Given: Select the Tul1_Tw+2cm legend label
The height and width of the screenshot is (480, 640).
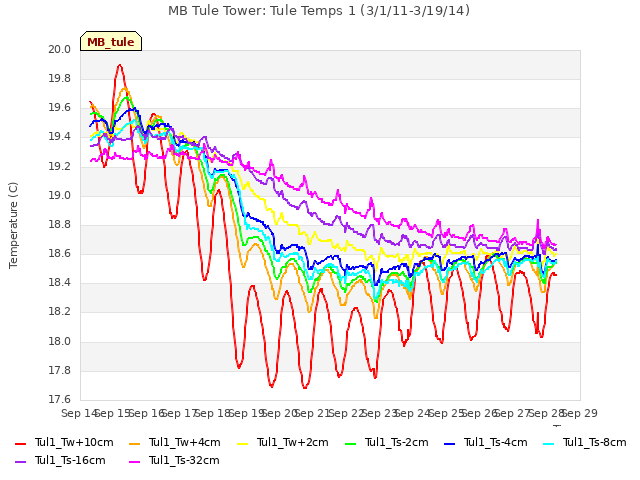Looking at the screenshot, I should coord(293,442).
